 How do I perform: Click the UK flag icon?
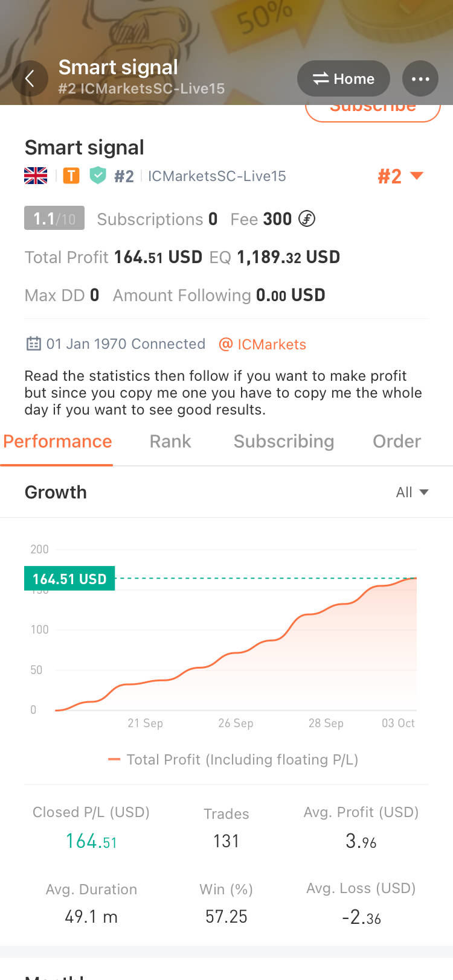[x=36, y=176]
